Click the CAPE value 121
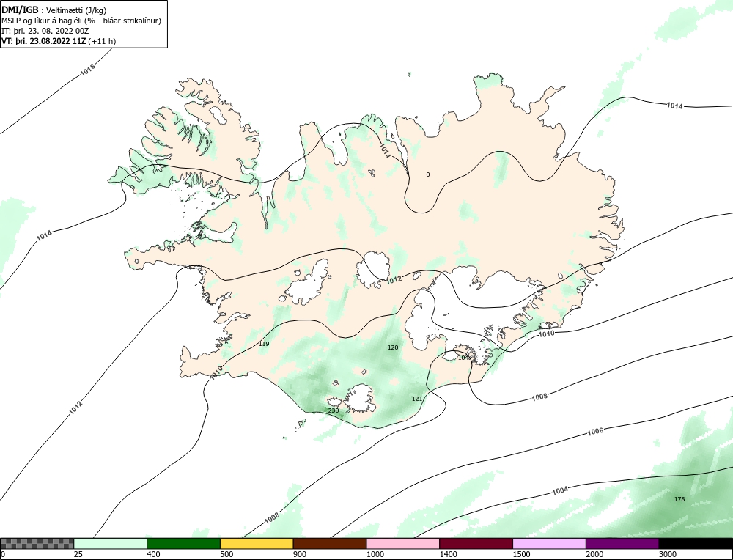 417,399
